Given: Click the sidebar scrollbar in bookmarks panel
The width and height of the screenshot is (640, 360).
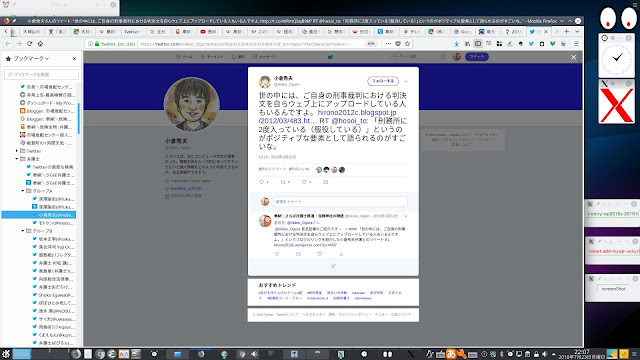Looking at the screenshot, I should (78, 118).
